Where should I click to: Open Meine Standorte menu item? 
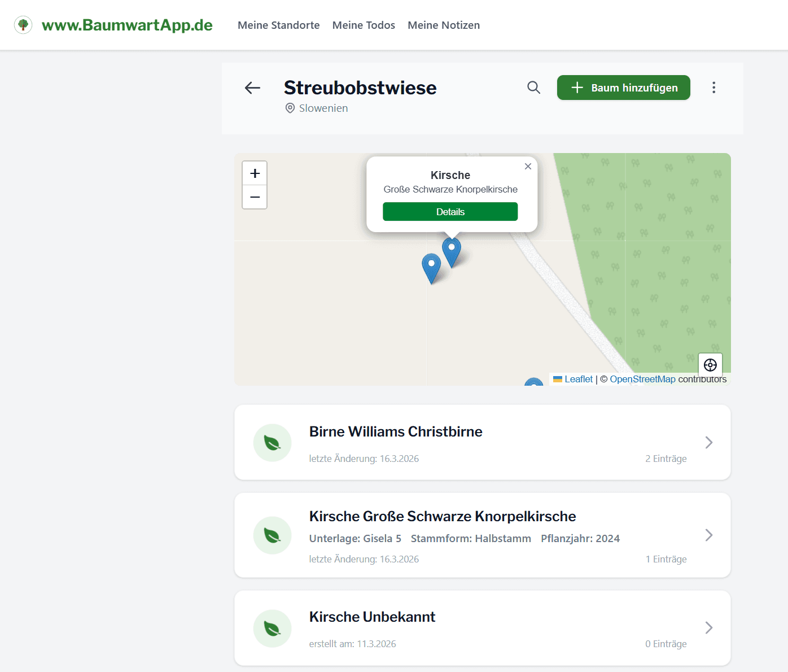point(278,25)
